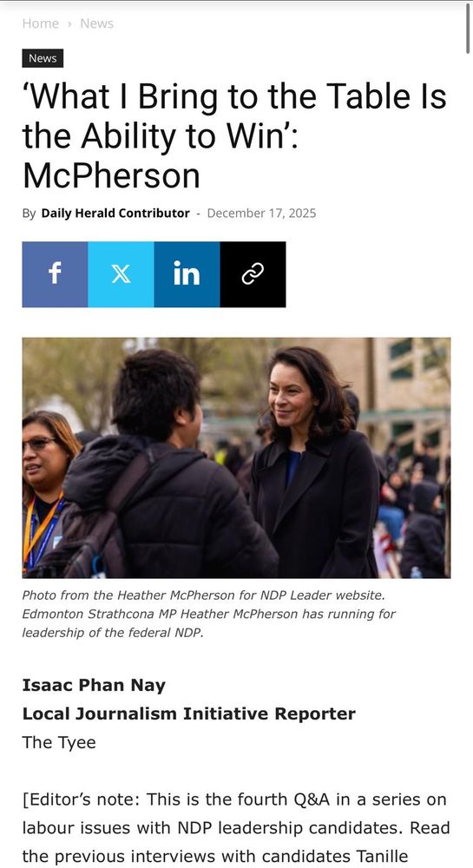Click The Tyee source name
Viewport: 473px width, 868px height.
(x=59, y=742)
